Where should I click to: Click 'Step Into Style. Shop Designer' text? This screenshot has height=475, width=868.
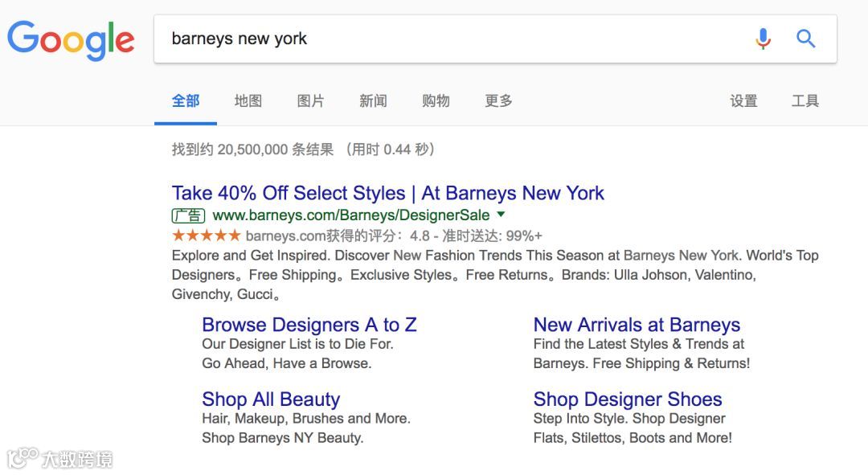629,419
